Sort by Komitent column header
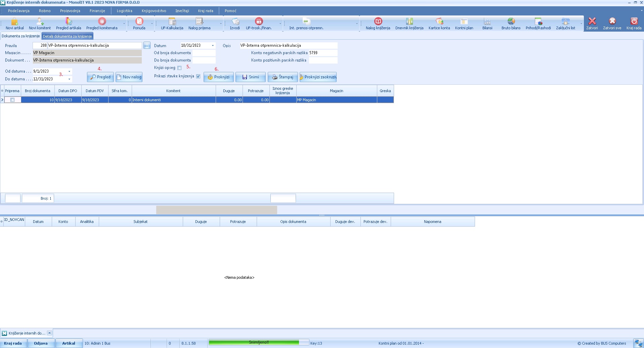 (174, 91)
